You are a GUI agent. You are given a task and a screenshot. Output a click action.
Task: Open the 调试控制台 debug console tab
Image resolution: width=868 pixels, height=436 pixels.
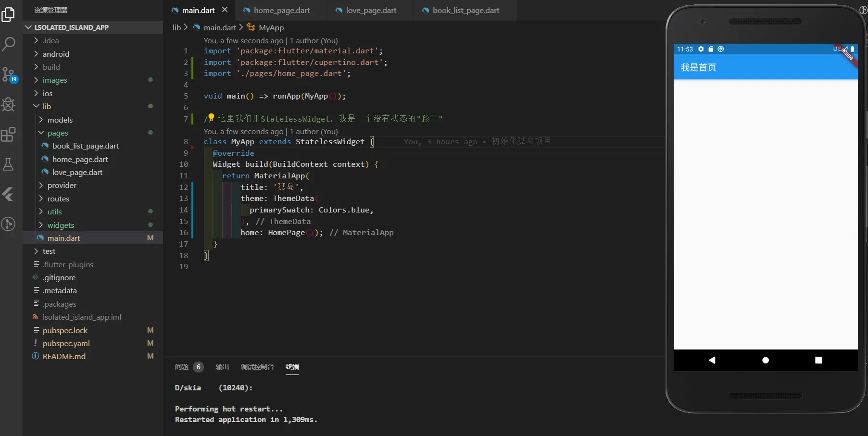click(x=257, y=367)
